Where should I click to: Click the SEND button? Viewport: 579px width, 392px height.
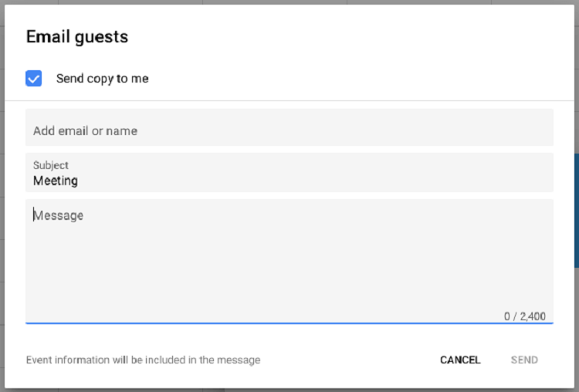tap(524, 360)
